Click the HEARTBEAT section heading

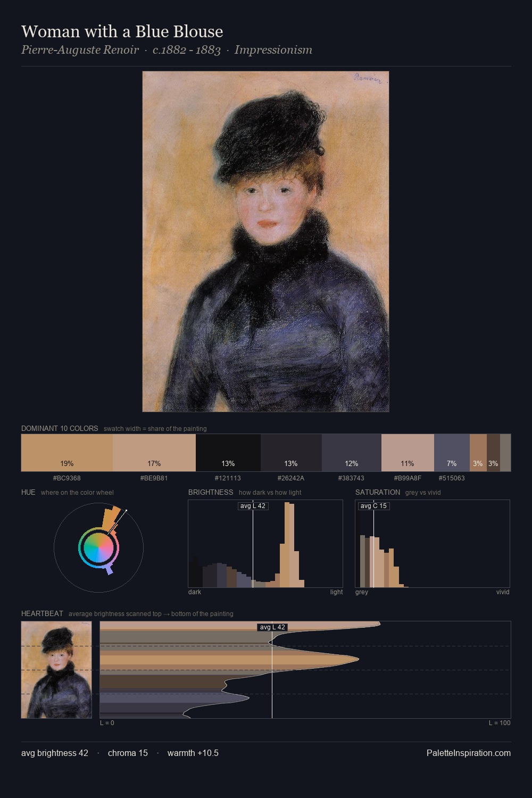coord(42,613)
